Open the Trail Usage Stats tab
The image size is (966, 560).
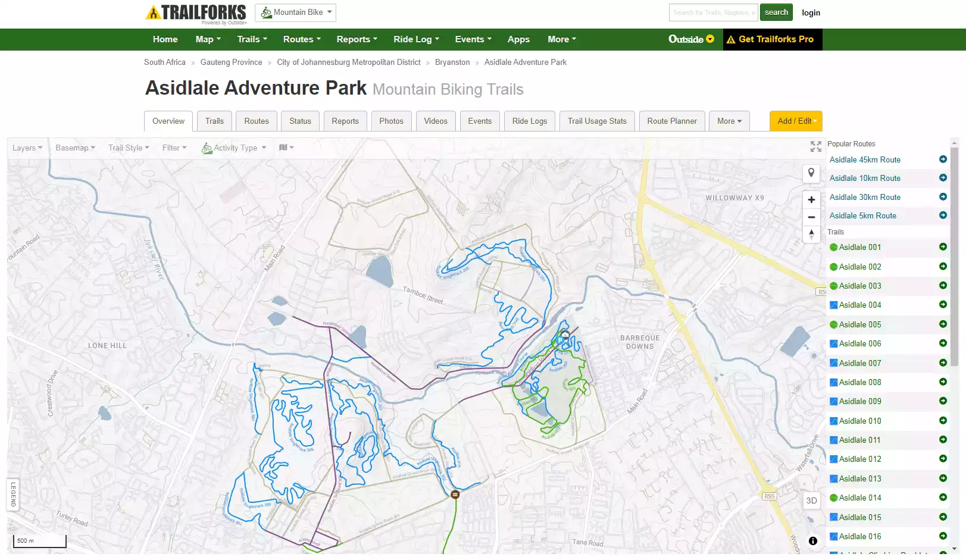tap(596, 121)
